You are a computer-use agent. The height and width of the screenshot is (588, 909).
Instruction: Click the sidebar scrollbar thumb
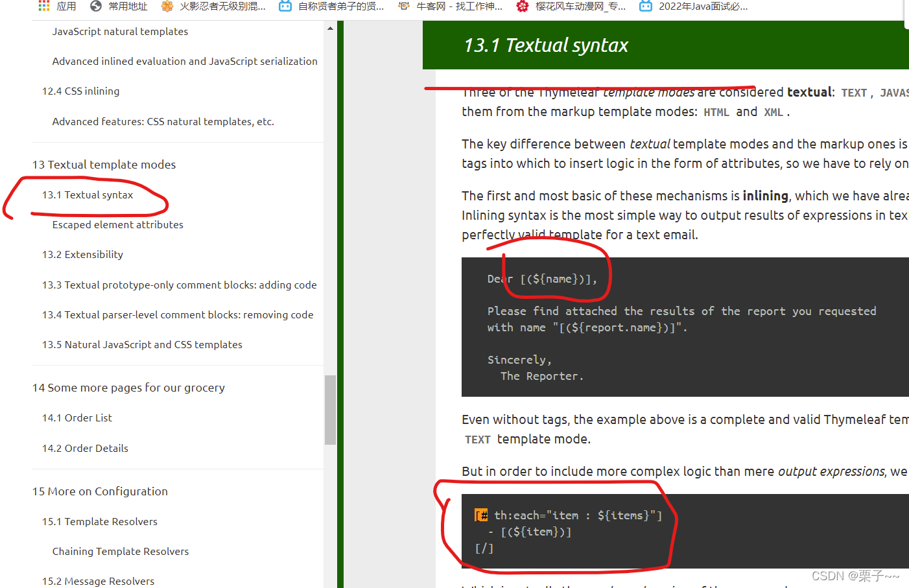[x=331, y=410]
